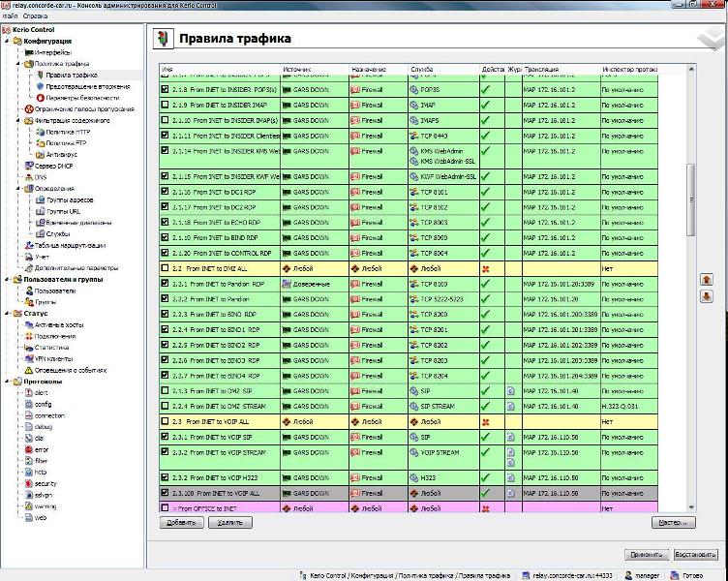This screenshot has height=581, width=728.
Task: Click the Группы адресов icon
Action: [x=41, y=199]
